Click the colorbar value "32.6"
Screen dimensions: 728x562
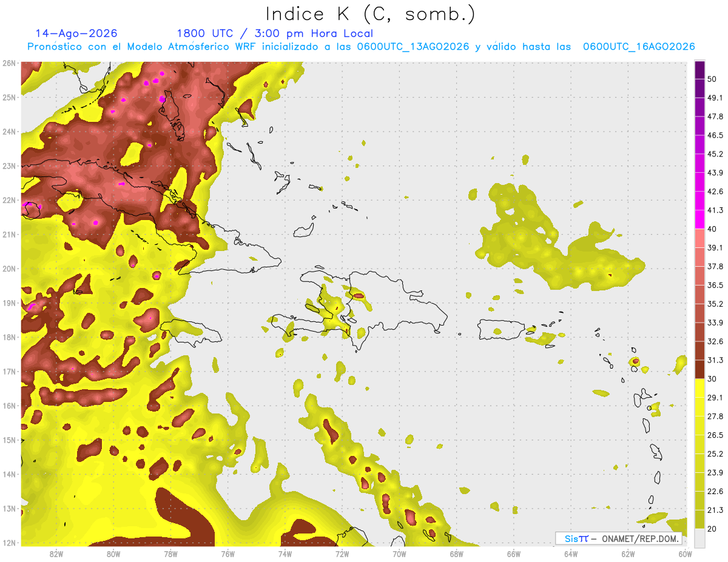click(x=715, y=341)
